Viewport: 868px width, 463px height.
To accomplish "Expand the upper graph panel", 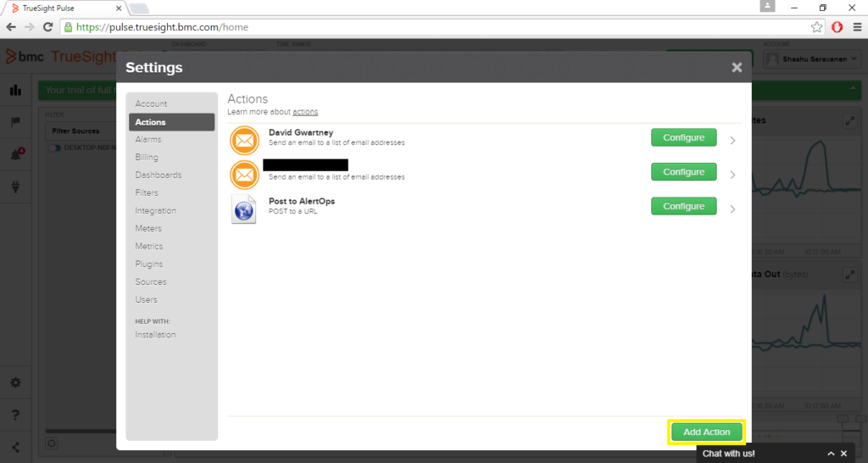I will (x=849, y=120).
